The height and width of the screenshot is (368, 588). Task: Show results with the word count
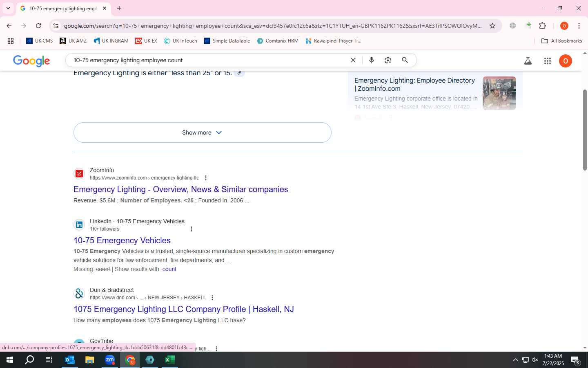[169, 269]
